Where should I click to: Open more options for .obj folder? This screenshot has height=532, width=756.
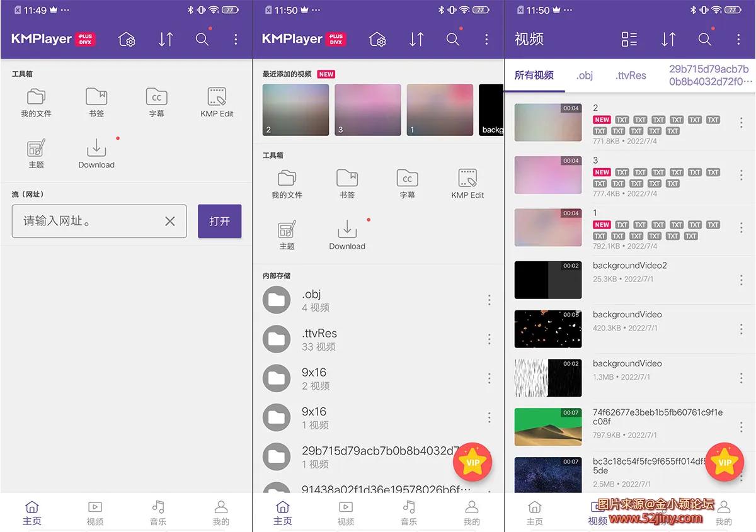[489, 300]
